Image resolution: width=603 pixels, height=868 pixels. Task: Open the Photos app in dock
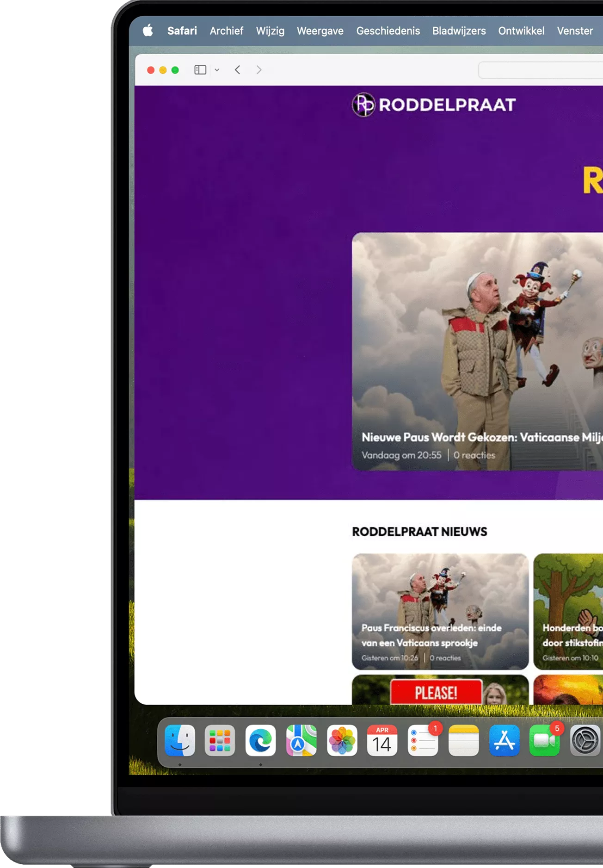pyautogui.click(x=342, y=741)
